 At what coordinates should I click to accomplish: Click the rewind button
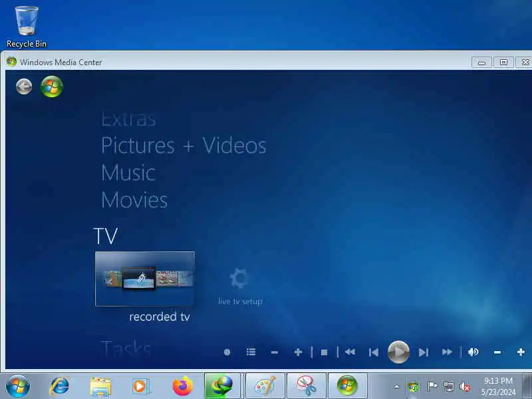click(350, 352)
